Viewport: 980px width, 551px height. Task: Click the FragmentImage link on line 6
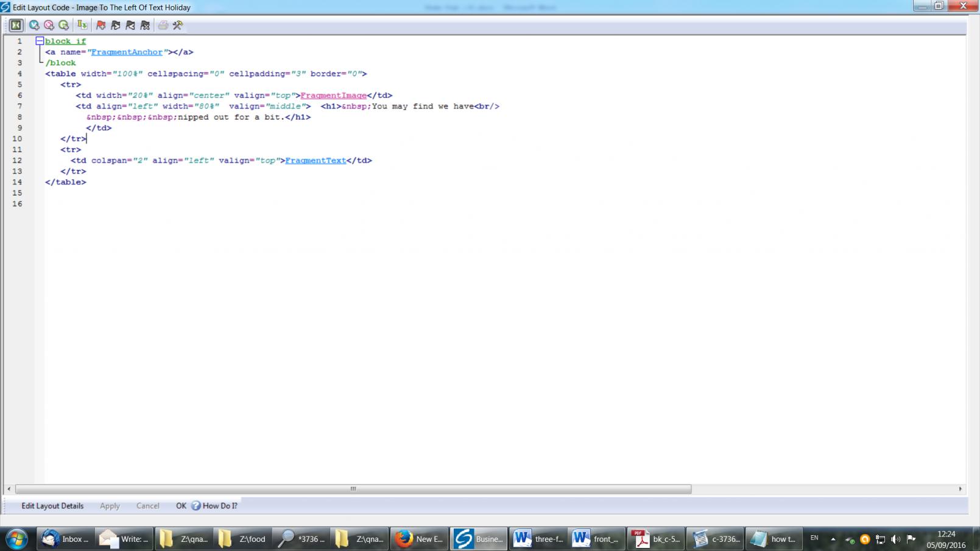pos(333,96)
